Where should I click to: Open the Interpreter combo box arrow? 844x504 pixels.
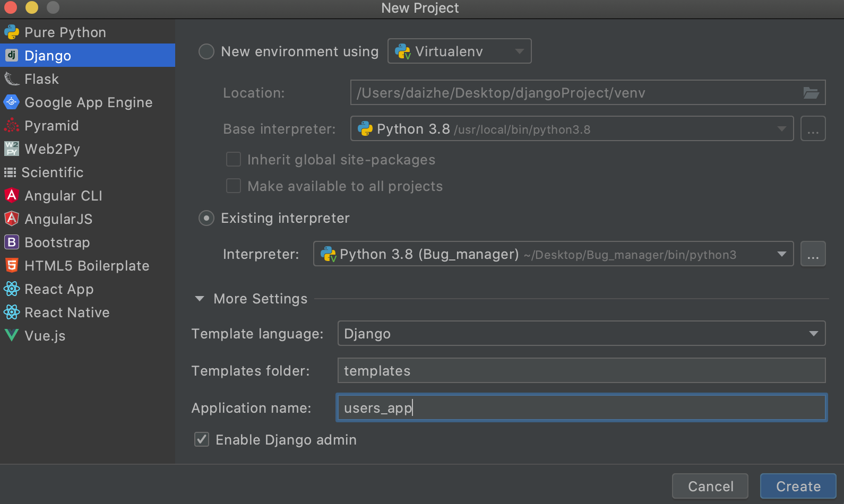[782, 254]
